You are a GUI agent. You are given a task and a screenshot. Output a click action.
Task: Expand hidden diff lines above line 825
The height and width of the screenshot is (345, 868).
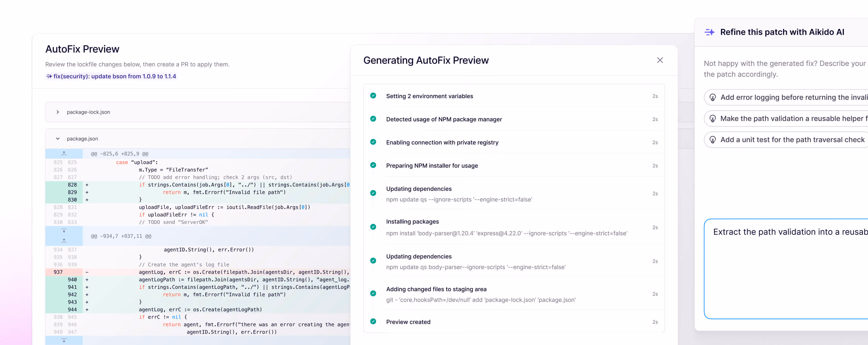click(x=64, y=154)
